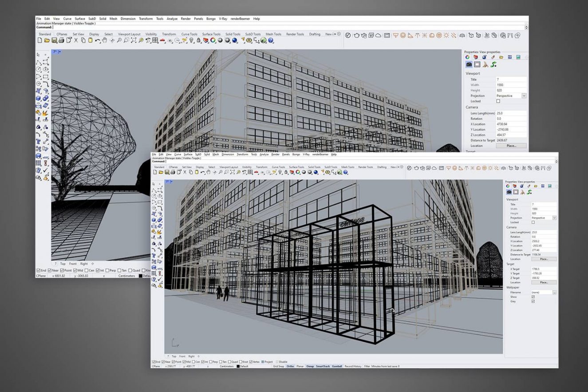Click the Default layer color swatch

(238, 366)
